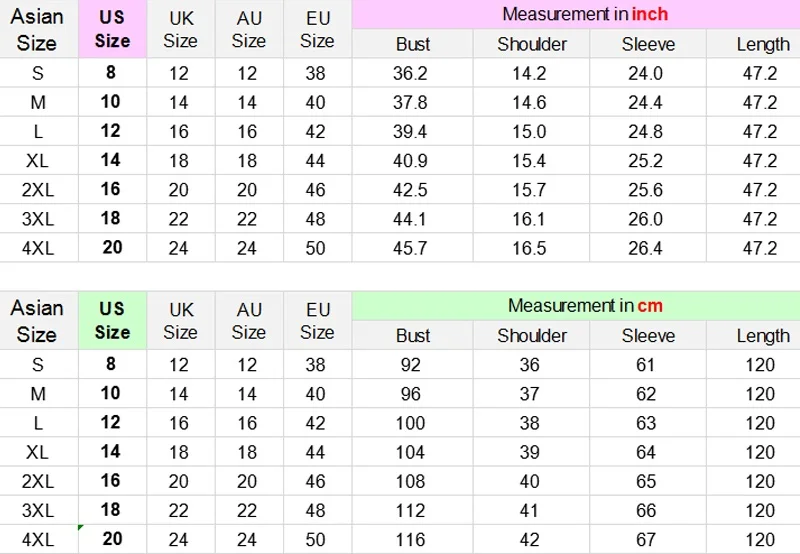Image resolution: width=800 pixels, height=554 pixels.
Task: Click the green US Size header cell
Action: tap(112, 320)
